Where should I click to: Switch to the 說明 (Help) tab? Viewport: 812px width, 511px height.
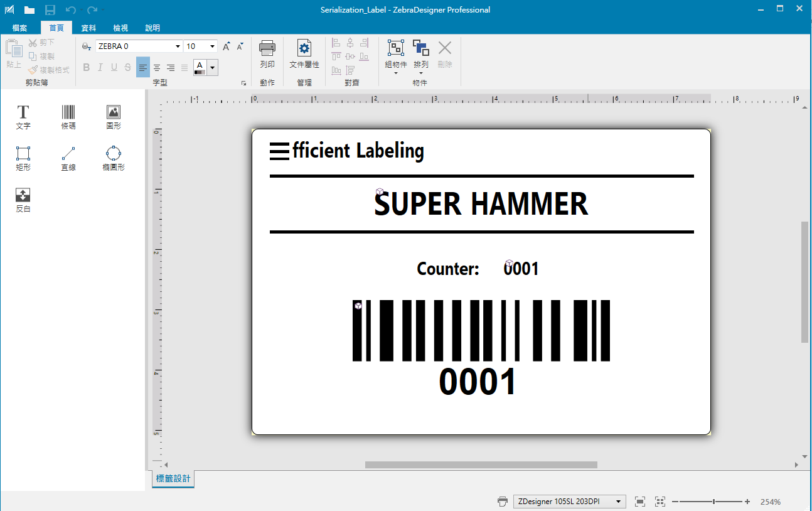pyautogui.click(x=152, y=28)
